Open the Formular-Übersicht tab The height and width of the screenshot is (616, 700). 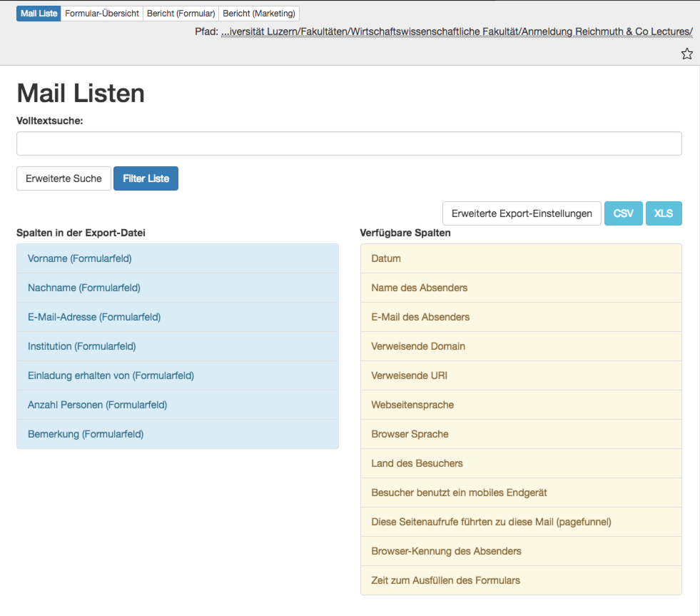pyautogui.click(x=102, y=14)
